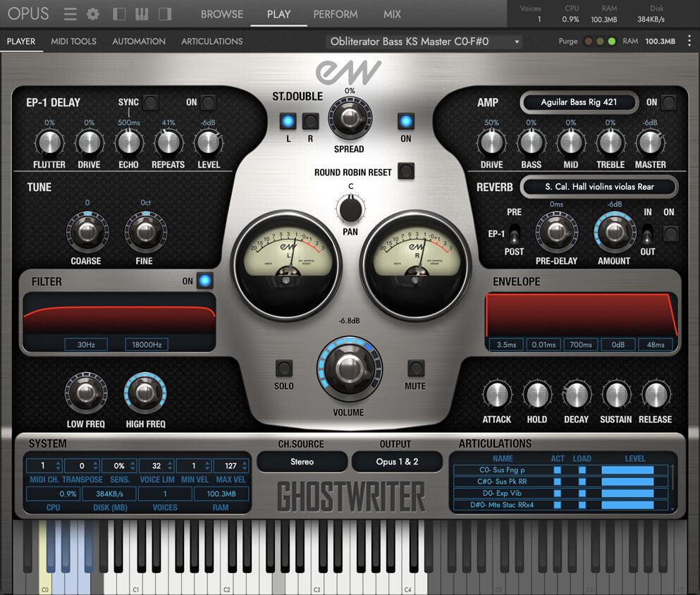Open the hamburger main menu icon
Viewport: 700px width, 595px height.
(x=70, y=14)
